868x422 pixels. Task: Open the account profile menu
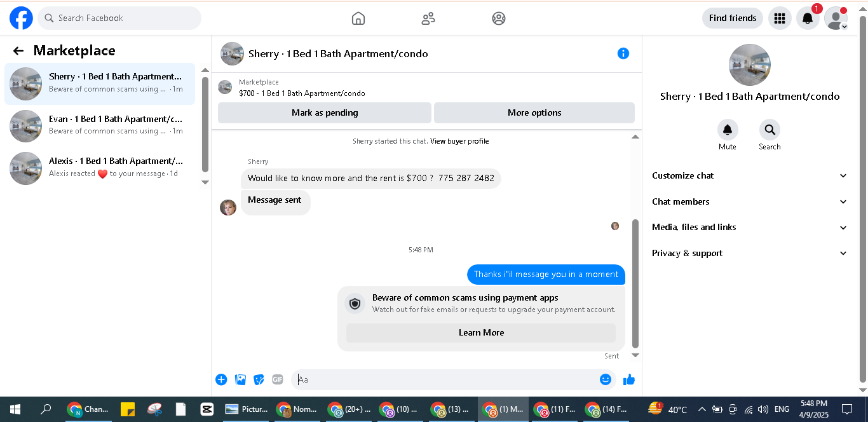coord(836,18)
